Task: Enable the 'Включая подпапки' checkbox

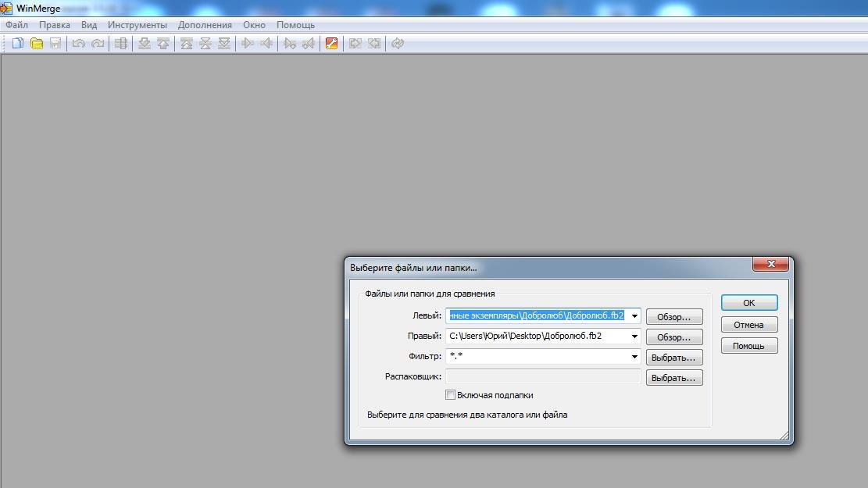Action: (450, 395)
